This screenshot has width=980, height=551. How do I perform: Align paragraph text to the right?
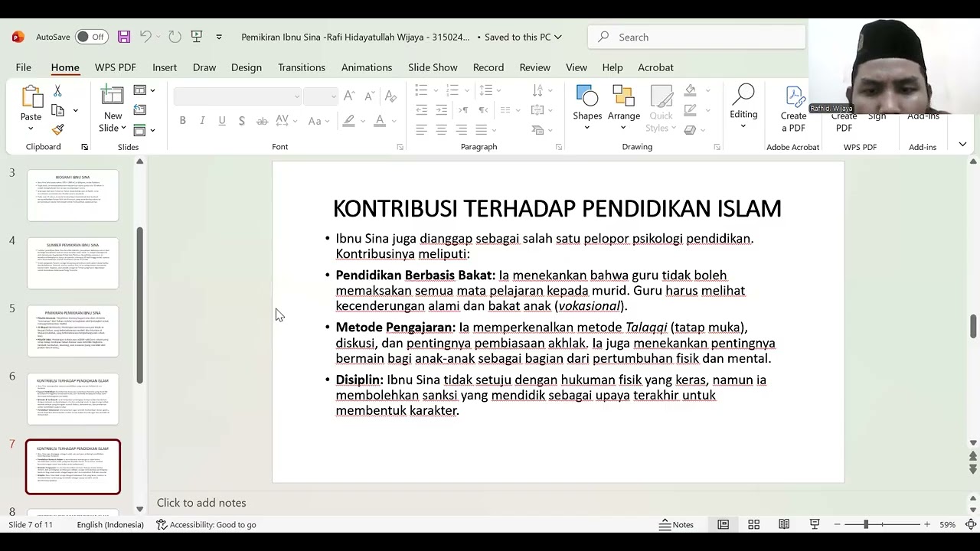461,130
